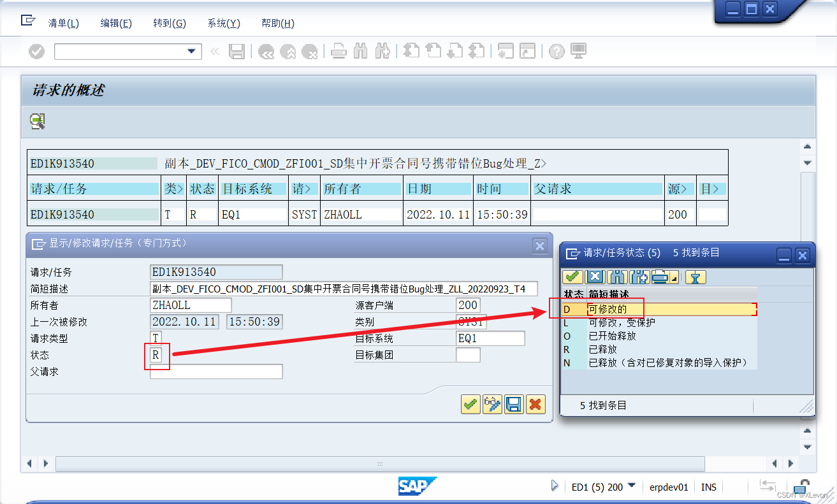Confirm the request dialog with green checkmark

click(x=470, y=404)
